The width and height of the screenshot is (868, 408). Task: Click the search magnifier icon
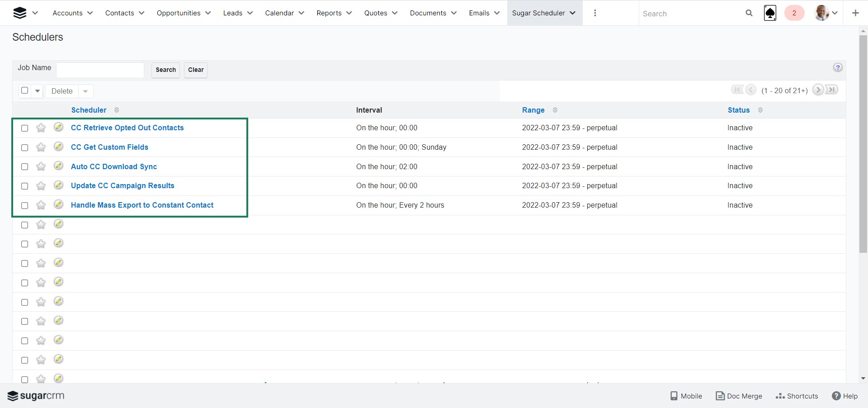point(749,13)
